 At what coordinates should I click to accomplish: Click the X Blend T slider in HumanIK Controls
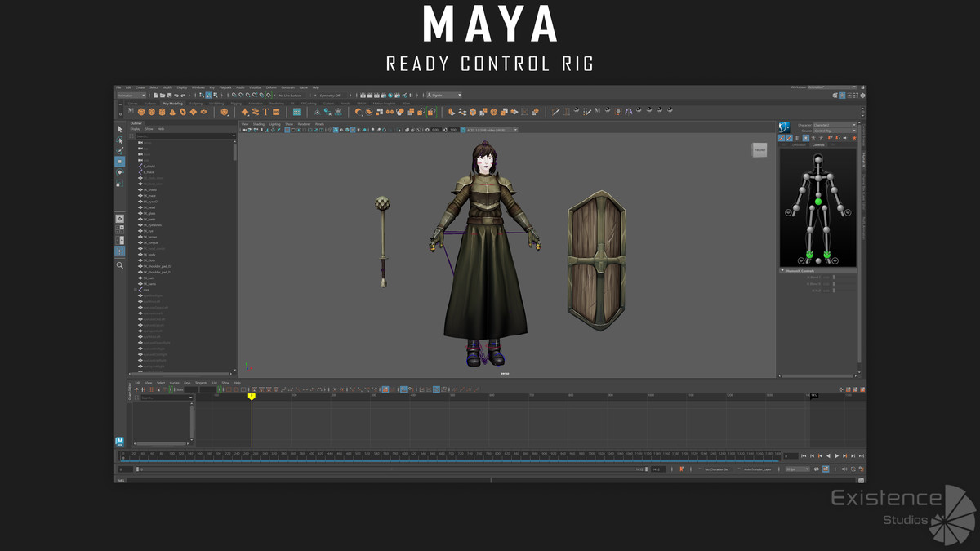pyautogui.click(x=833, y=276)
